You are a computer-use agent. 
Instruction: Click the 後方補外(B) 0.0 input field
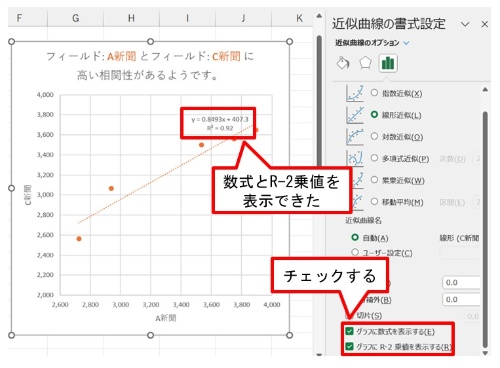462,299
